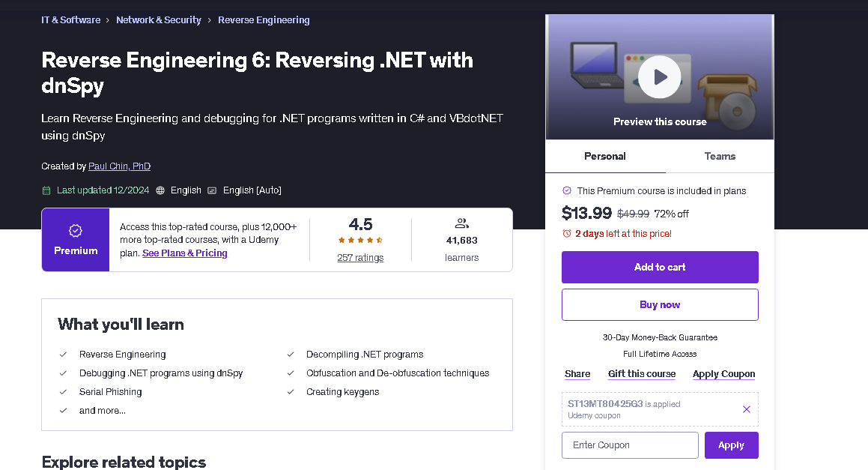868x470 pixels.
Task: Click the Apply Coupon link
Action: 723,374
